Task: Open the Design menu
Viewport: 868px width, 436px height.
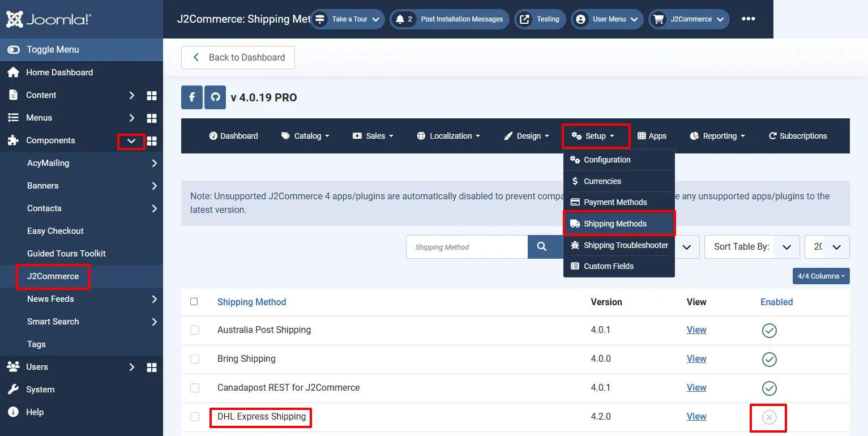Action: (526, 136)
